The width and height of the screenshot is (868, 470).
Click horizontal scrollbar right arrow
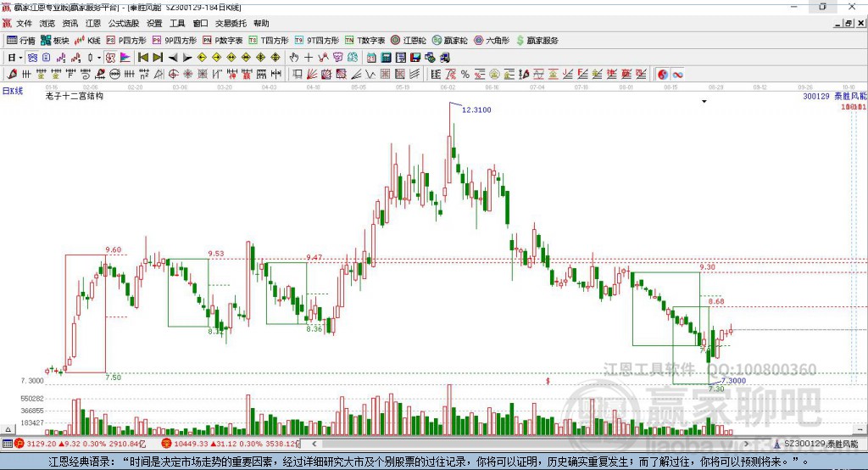(746, 444)
